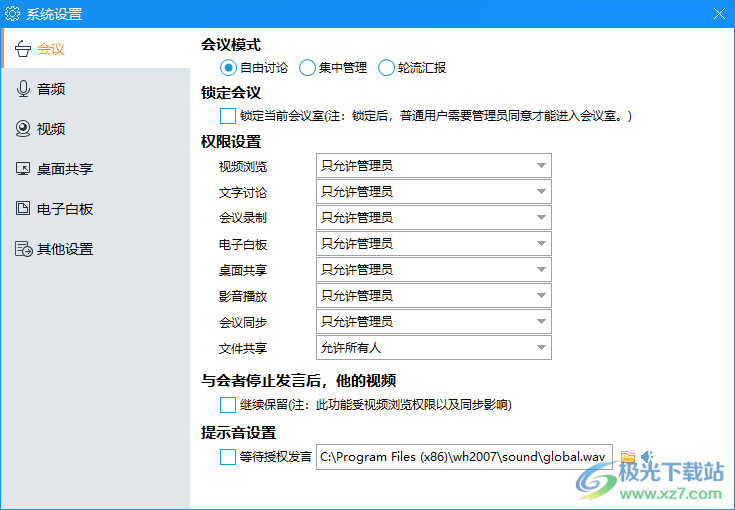Click the 会议同步 row label

(243, 322)
